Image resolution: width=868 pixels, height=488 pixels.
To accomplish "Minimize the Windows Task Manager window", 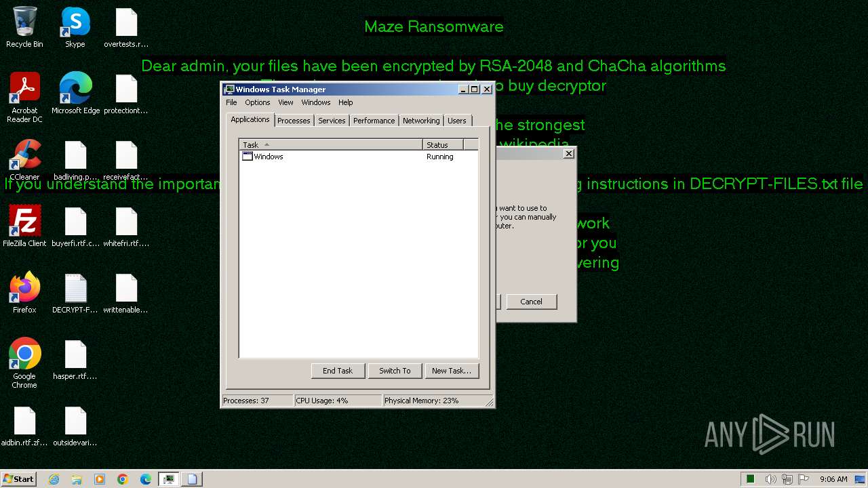I will click(x=463, y=89).
